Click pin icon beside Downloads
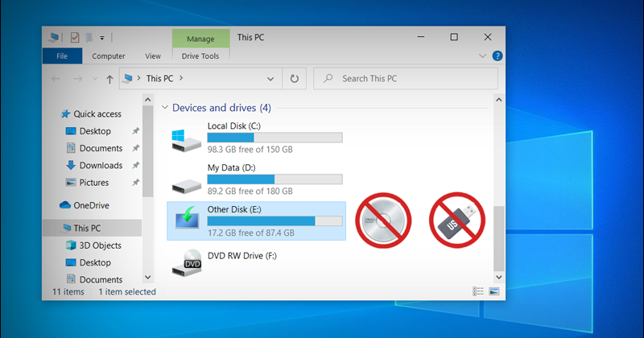This screenshot has height=338, width=644. 135,165
